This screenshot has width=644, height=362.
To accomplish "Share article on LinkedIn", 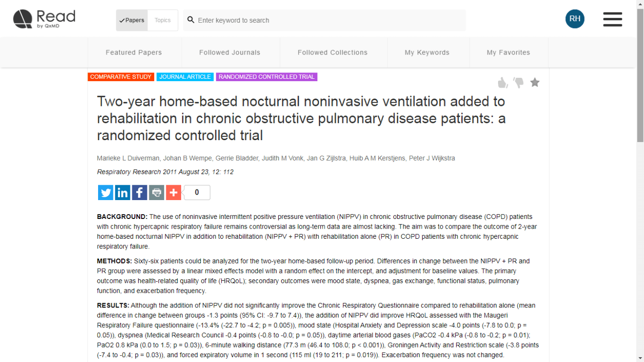I will point(123,192).
